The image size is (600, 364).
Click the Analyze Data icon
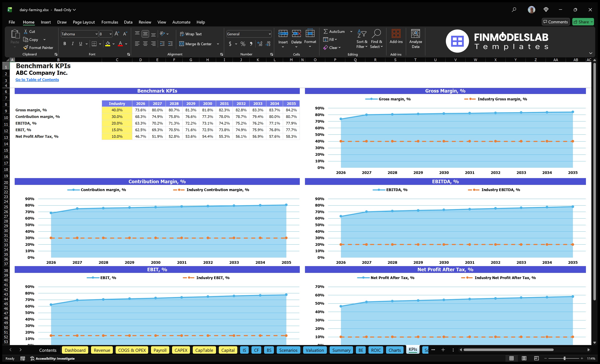[416, 38]
